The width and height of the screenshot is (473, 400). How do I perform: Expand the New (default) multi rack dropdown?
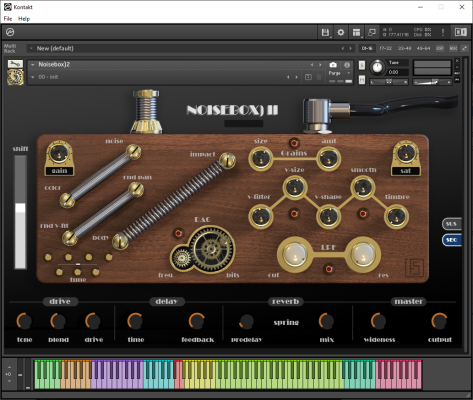tap(31, 48)
